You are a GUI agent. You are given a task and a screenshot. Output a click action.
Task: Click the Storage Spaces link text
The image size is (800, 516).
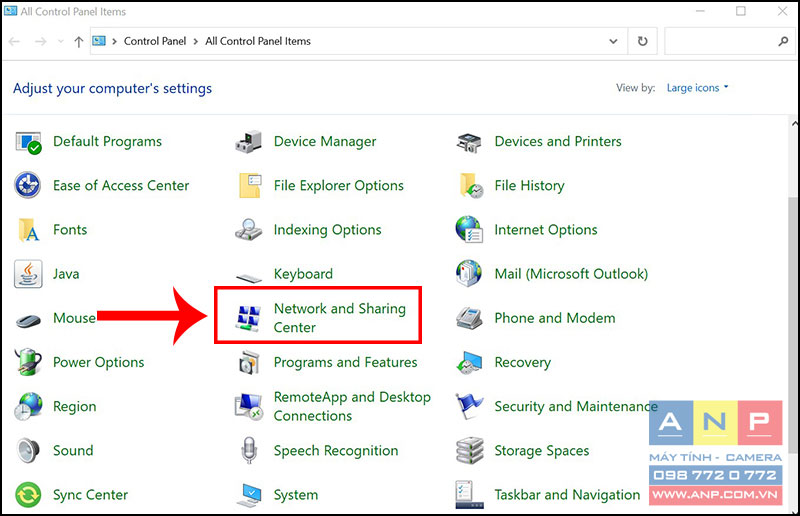click(x=542, y=451)
